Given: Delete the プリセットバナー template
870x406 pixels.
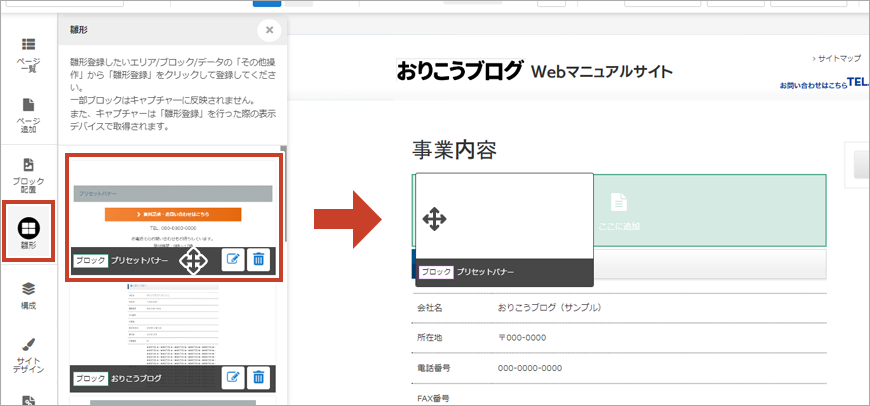Looking at the screenshot, I should [x=259, y=260].
